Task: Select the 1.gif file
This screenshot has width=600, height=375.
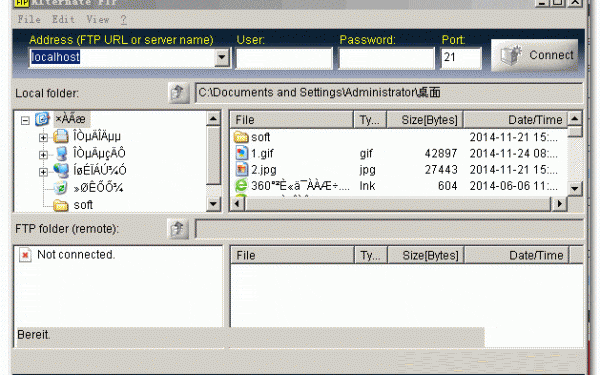Action: pos(262,153)
